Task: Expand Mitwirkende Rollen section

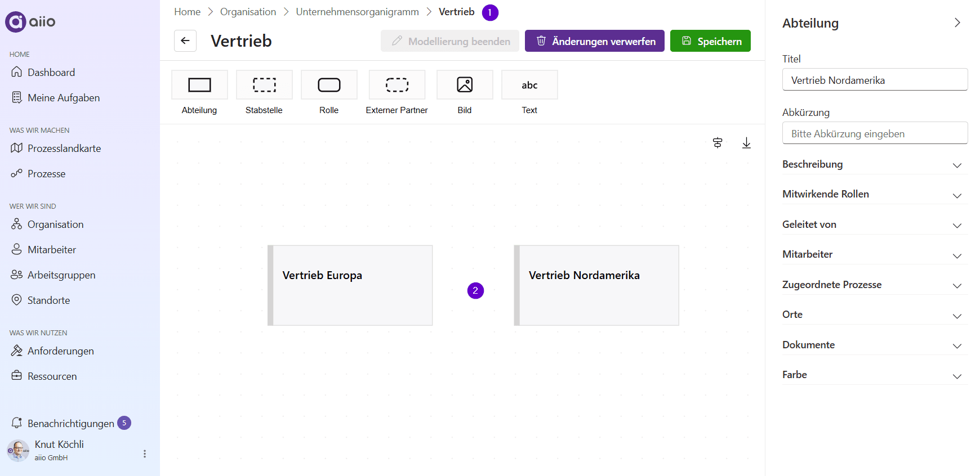Action: click(x=875, y=194)
